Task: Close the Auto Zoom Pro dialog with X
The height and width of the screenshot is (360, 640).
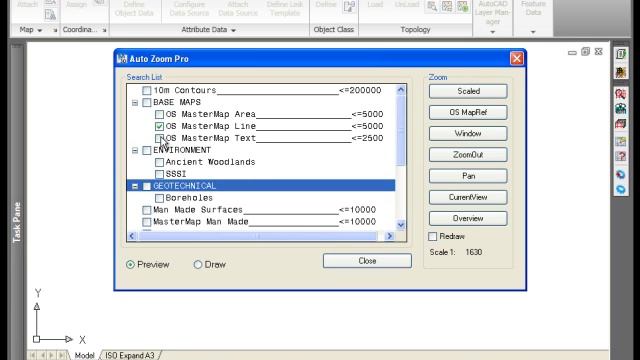Action: [517, 58]
